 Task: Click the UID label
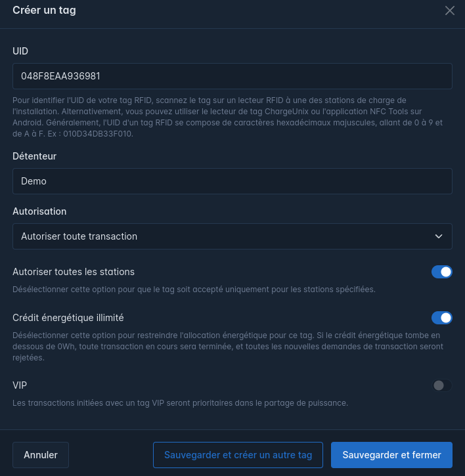20,51
